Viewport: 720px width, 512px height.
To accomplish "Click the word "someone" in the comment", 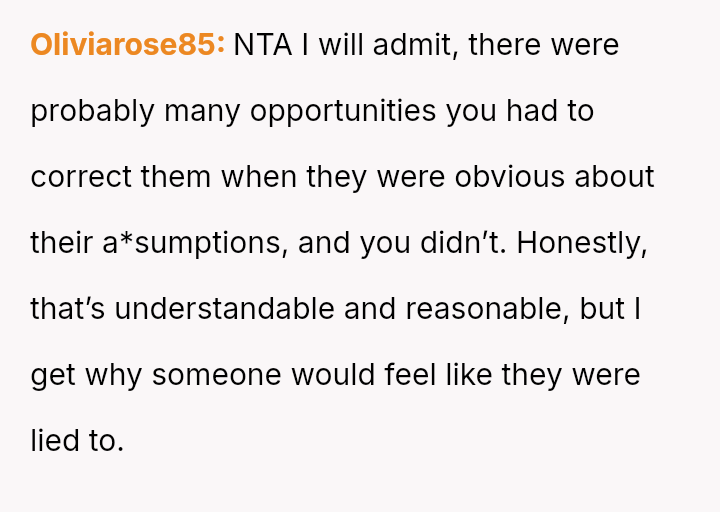I will [213, 375].
